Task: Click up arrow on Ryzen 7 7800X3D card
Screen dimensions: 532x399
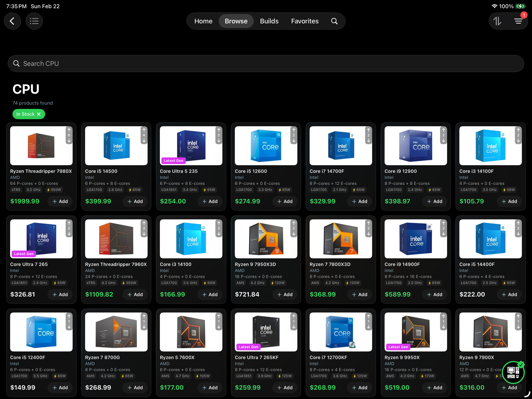Action: point(368,223)
